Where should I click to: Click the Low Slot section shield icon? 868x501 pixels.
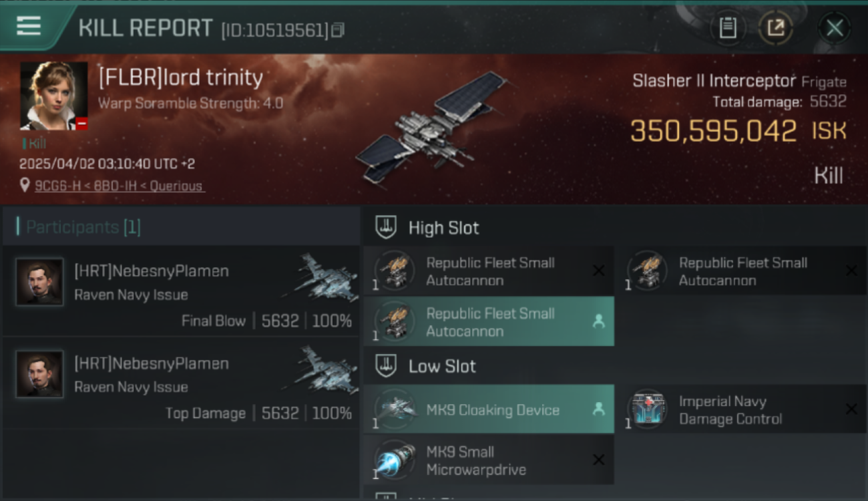tap(386, 366)
